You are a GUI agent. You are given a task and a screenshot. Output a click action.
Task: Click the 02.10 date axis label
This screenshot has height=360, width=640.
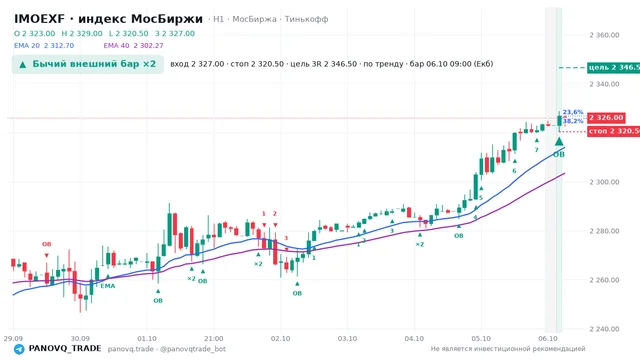click(280, 339)
